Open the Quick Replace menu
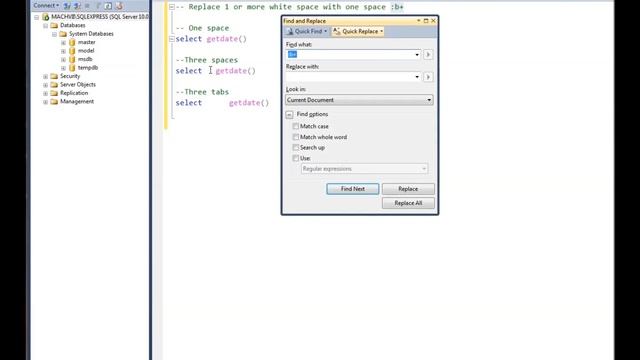Screen dimensions: 640x360 (x=358, y=31)
